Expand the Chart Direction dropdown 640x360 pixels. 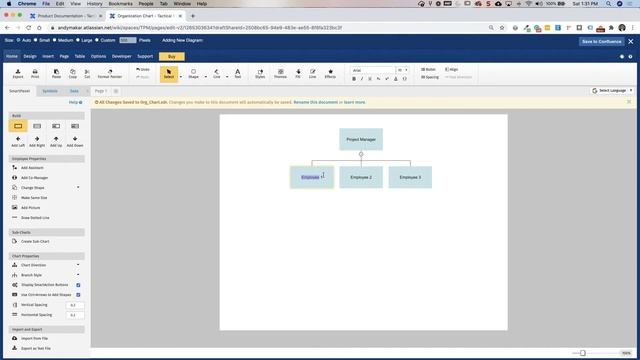tap(78, 265)
